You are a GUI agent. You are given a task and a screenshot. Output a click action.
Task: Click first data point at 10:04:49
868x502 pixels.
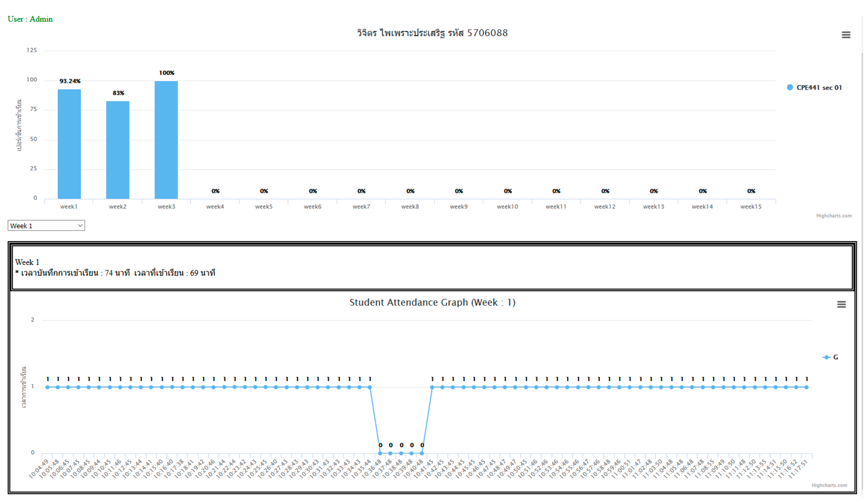point(48,387)
